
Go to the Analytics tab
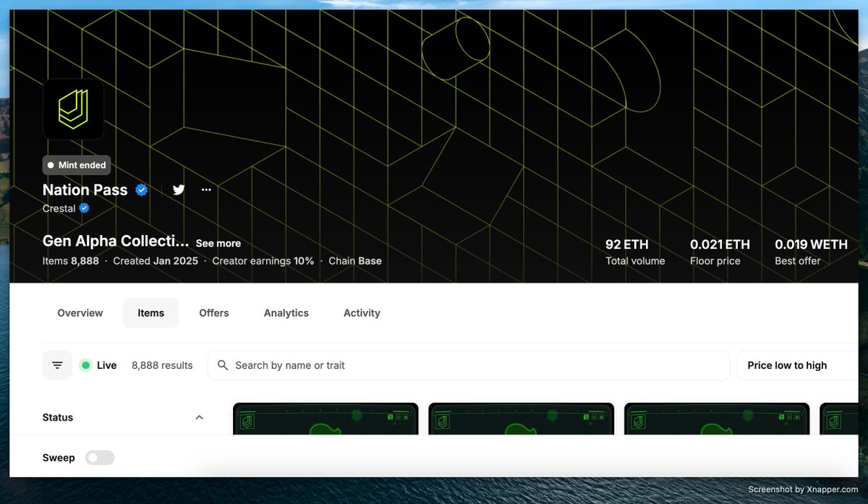(x=286, y=313)
